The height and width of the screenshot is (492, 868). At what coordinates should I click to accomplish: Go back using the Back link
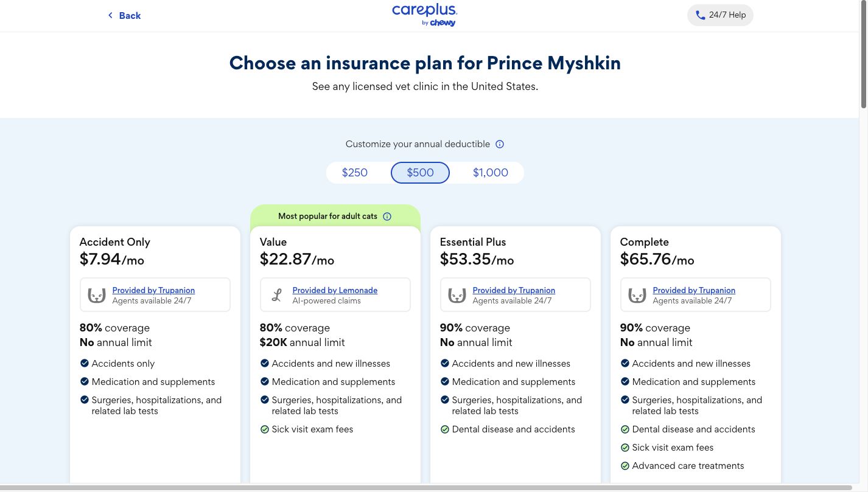coord(130,16)
